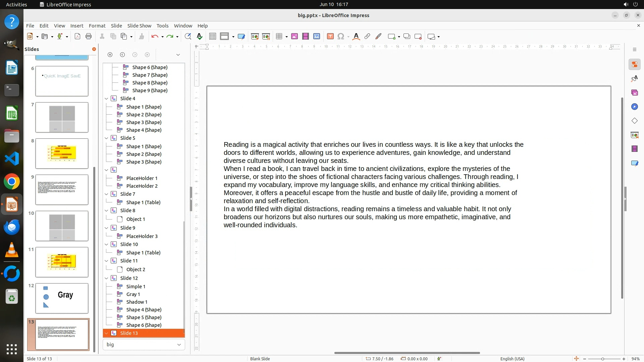This screenshot has width=644, height=362.
Task: Click the Insert Hyperlink icon
Action: click(367, 37)
